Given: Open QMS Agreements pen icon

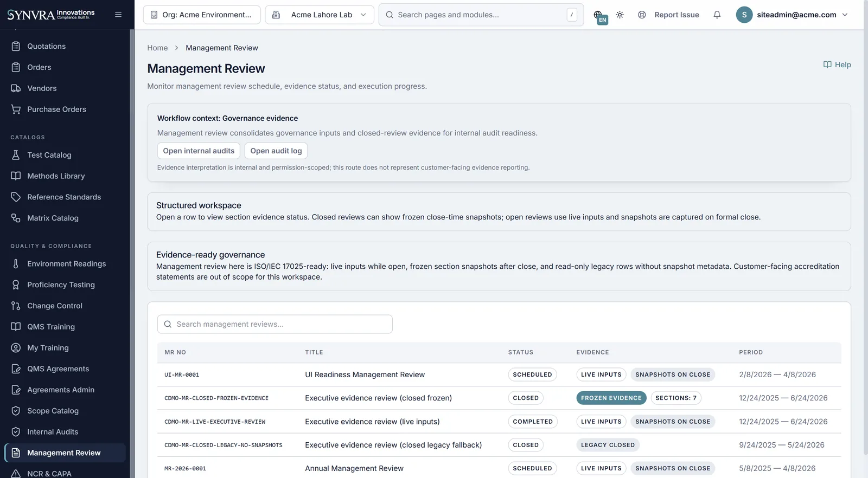Looking at the screenshot, I should coord(16,369).
